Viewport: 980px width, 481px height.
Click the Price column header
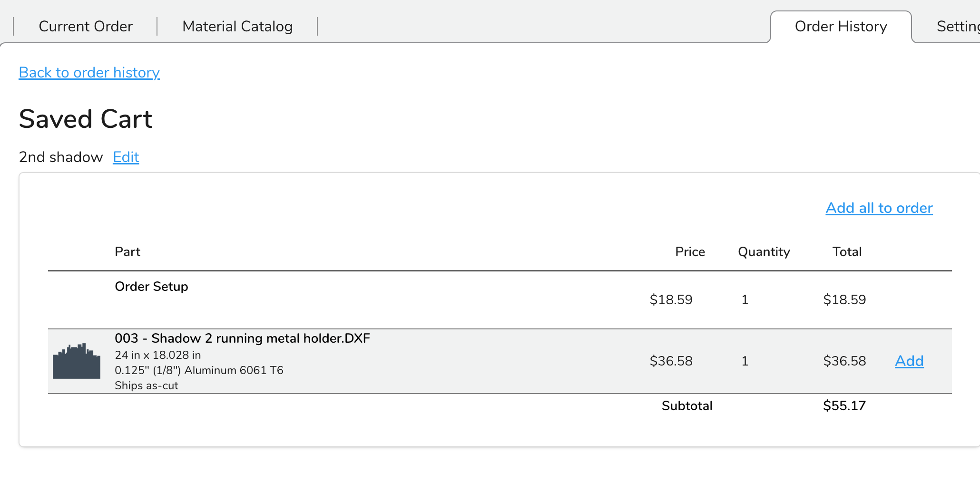click(690, 251)
